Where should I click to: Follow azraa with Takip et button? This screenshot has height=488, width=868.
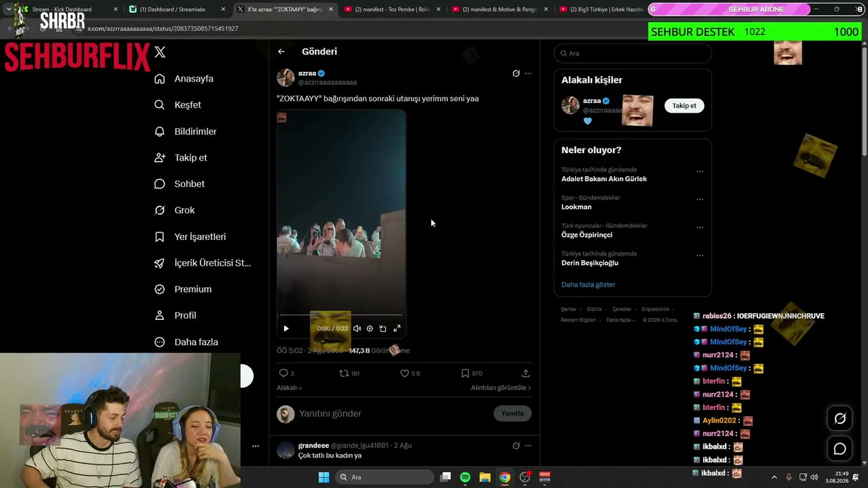[x=684, y=106]
